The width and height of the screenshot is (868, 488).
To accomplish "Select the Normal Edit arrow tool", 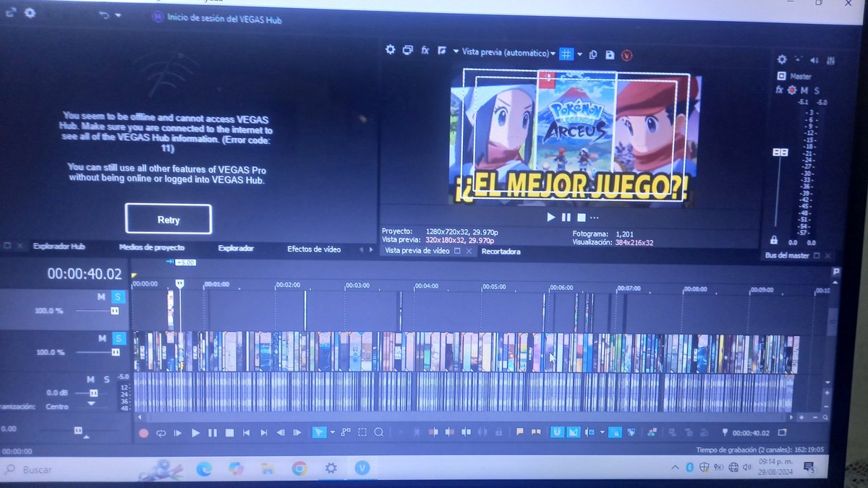I will pos(319,432).
